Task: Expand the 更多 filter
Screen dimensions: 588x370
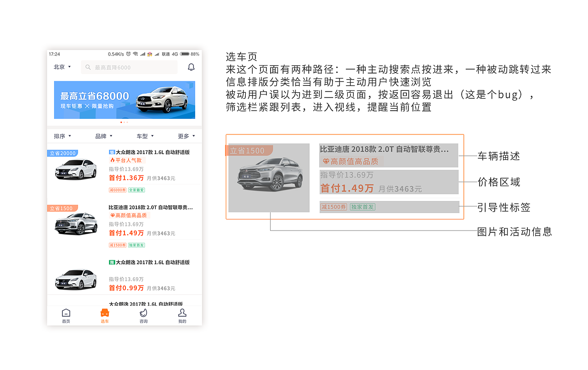Action: click(187, 136)
